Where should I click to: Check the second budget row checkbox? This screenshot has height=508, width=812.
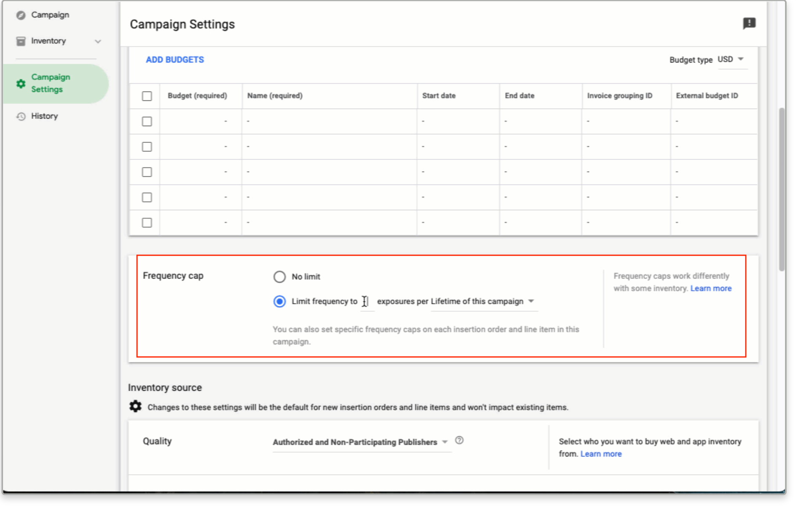click(x=147, y=147)
